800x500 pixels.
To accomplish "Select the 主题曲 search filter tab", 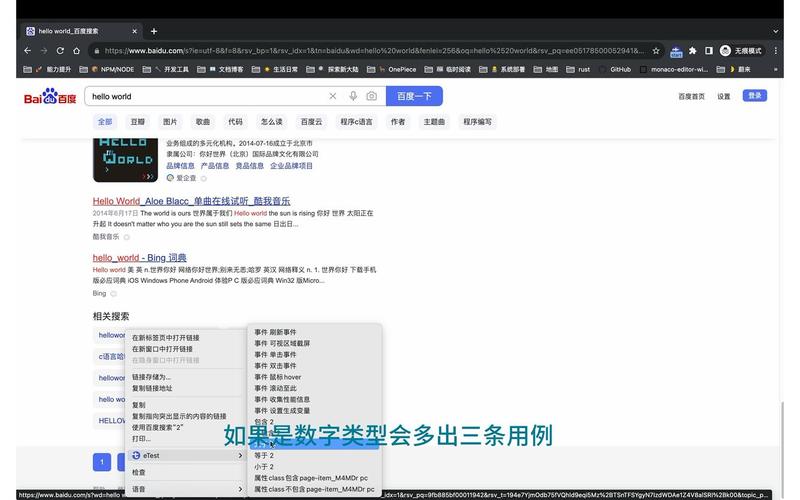I will [x=434, y=121].
